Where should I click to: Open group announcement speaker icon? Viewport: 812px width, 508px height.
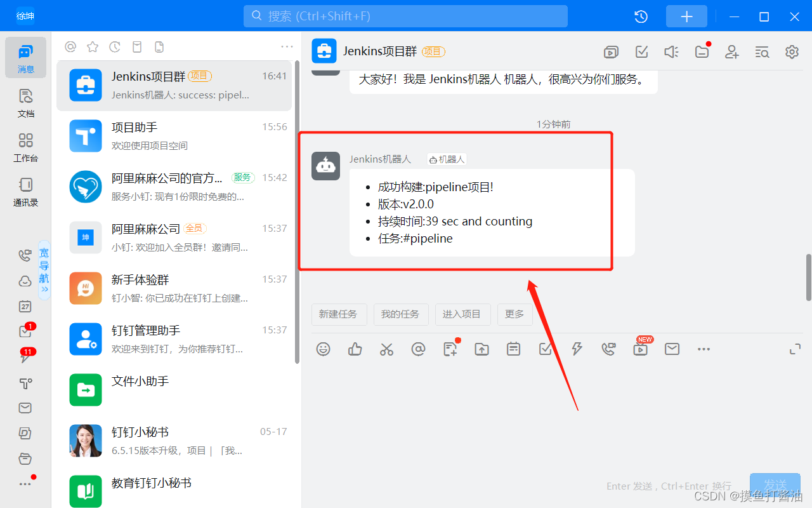click(671, 52)
